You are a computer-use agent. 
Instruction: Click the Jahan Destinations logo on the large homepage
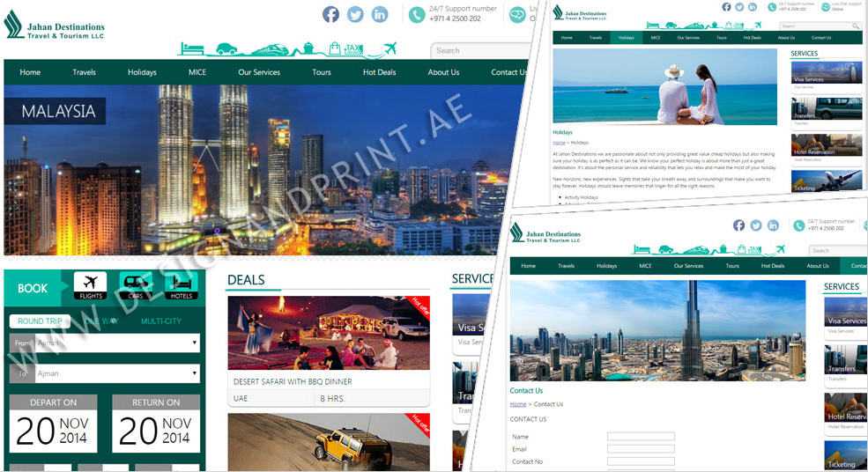[55, 26]
